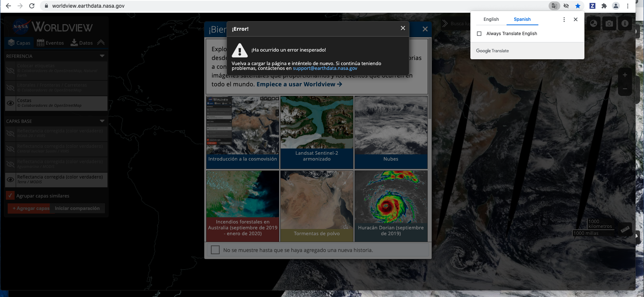Image resolution: width=644 pixels, height=297 pixels.
Task: Click the Google Translate icon in address bar
Action: [554, 6]
